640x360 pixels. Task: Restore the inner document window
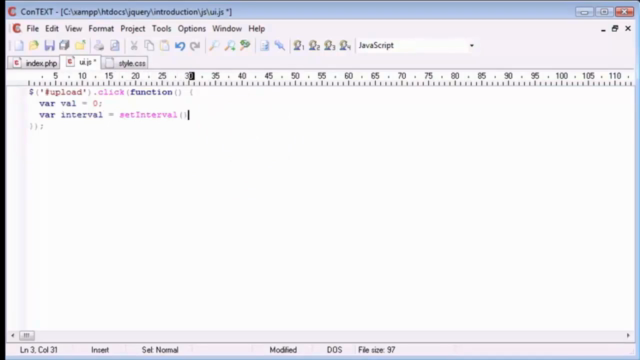point(615,29)
